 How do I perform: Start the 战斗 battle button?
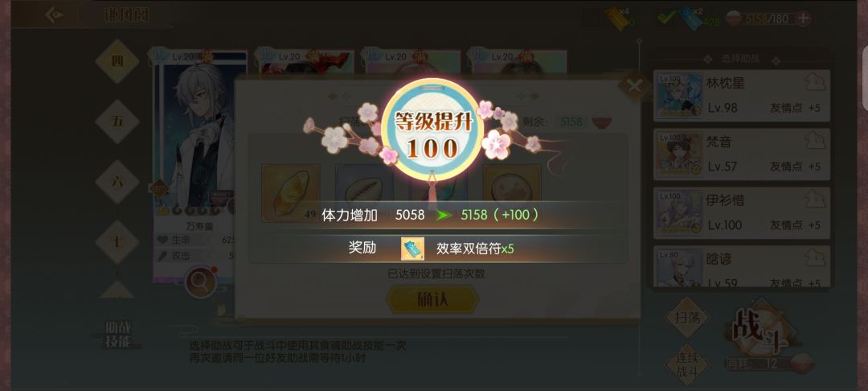[760, 331]
